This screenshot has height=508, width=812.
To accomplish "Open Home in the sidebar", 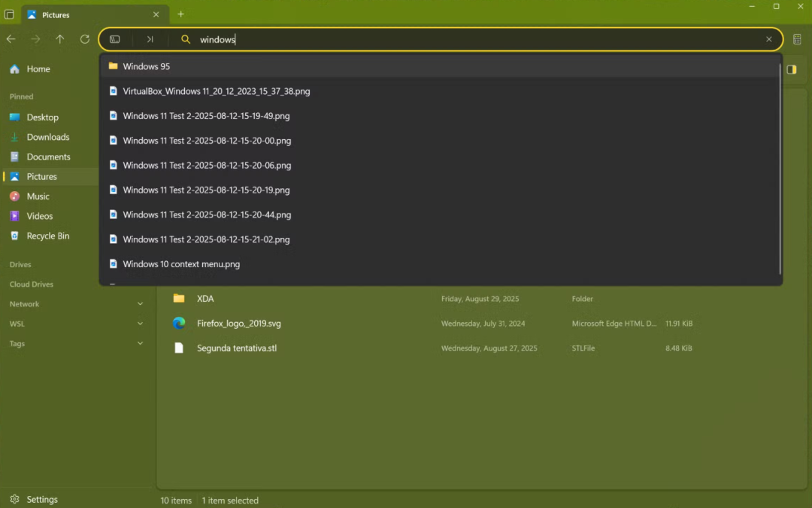I will coord(51,69).
